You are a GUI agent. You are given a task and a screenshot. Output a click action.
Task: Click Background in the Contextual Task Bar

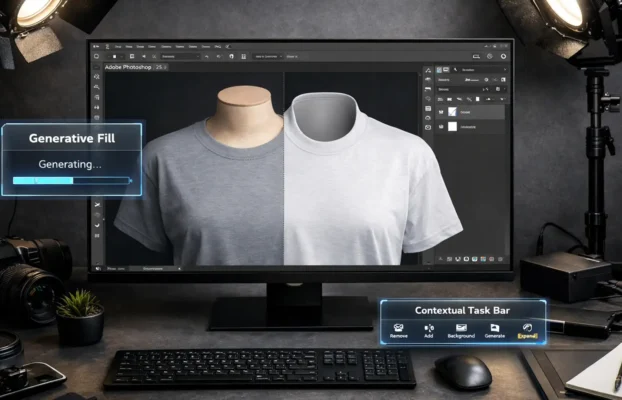coord(461,331)
